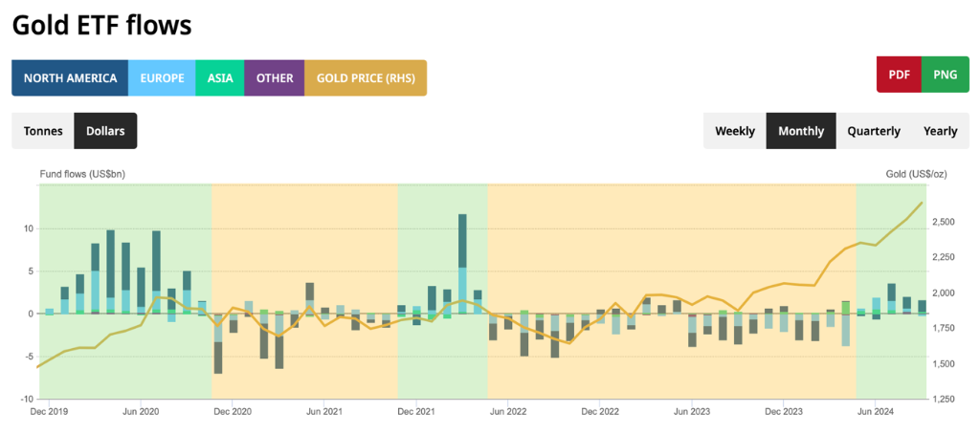
Task: Download chart as PDF
Action: [899, 75]
